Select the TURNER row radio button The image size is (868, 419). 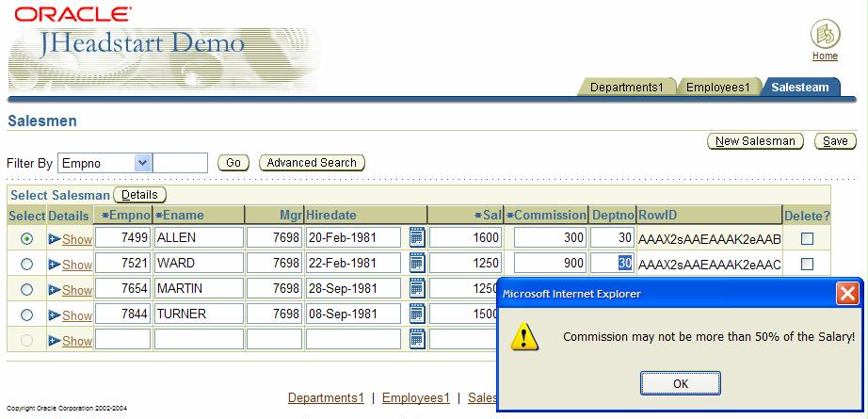26,314
